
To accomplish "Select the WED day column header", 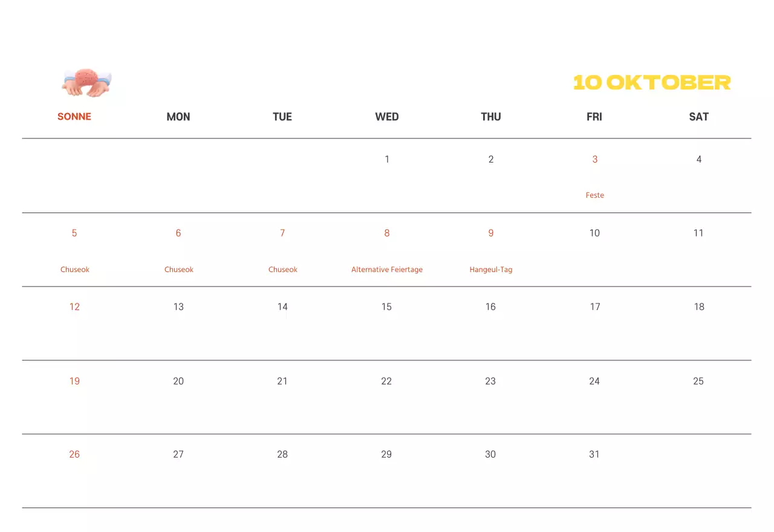I will [x=387, y=117].
